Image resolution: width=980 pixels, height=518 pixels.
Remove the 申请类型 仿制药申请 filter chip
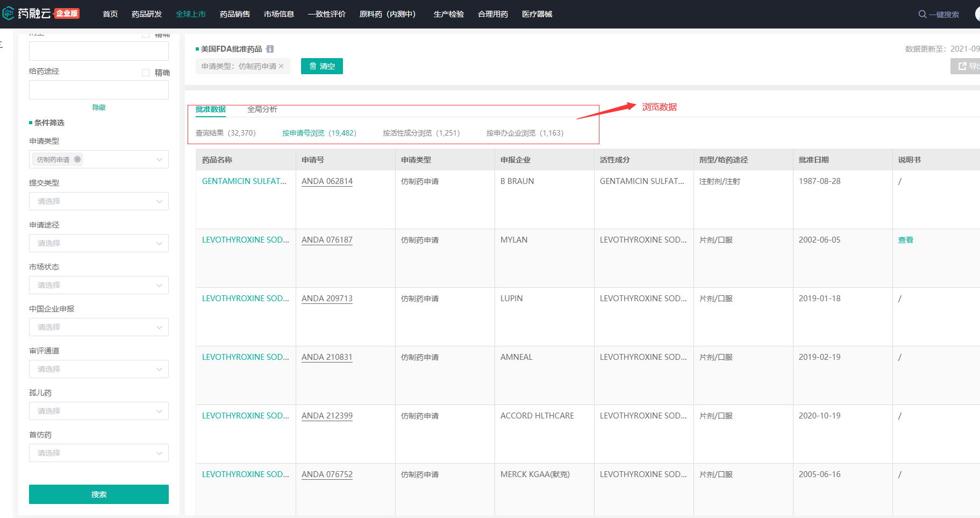(x=281, y=66)
